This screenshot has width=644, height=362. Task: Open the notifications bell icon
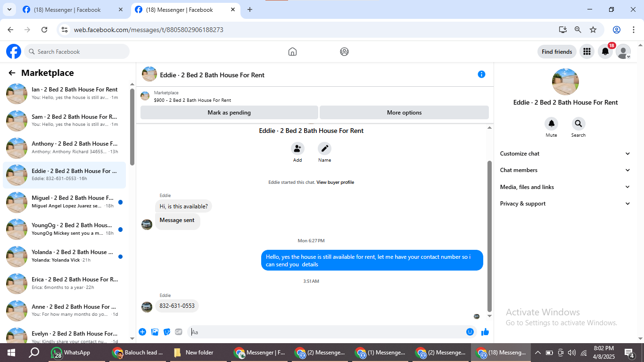[605, 52]
